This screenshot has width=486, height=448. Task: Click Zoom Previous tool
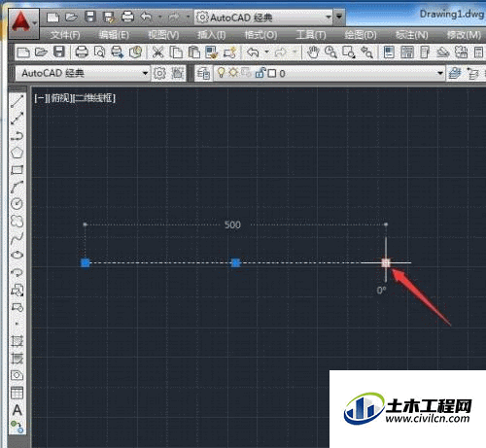coord(366,52)
